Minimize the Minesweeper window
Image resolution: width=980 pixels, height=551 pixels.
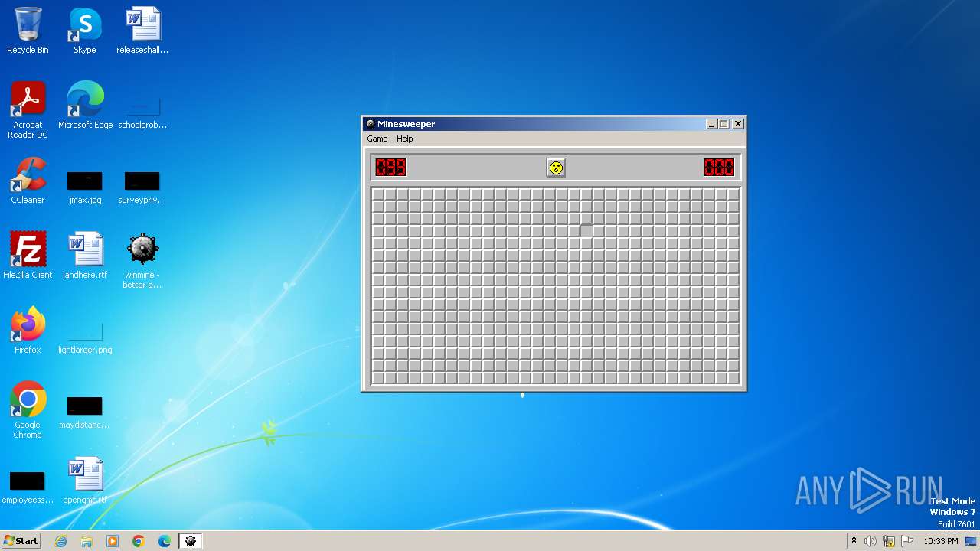(x=711, y=124)
